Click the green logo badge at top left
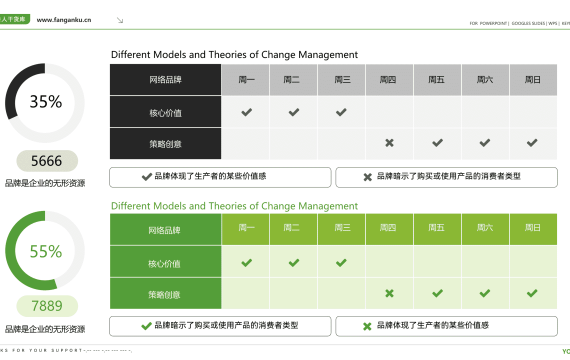Image resolution: width=570 pixels, height=360 pixels. 15,19
